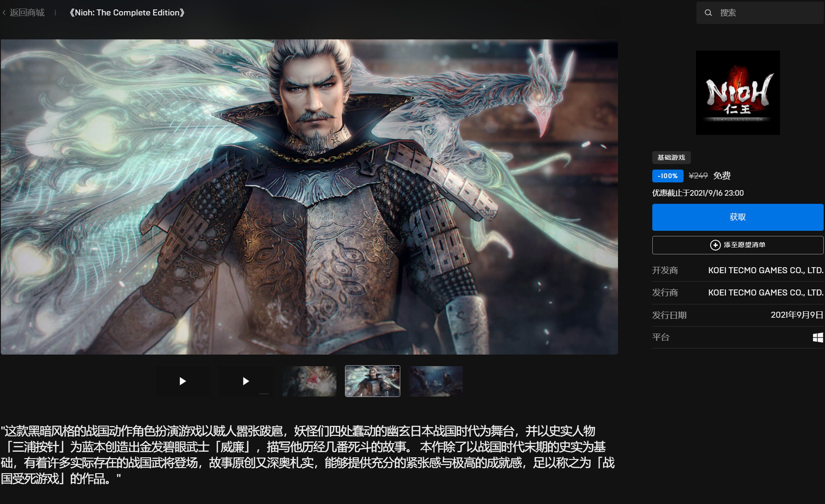Click the game description paragraph
Screen dimensions: 825x504
(x=308, y=455)
